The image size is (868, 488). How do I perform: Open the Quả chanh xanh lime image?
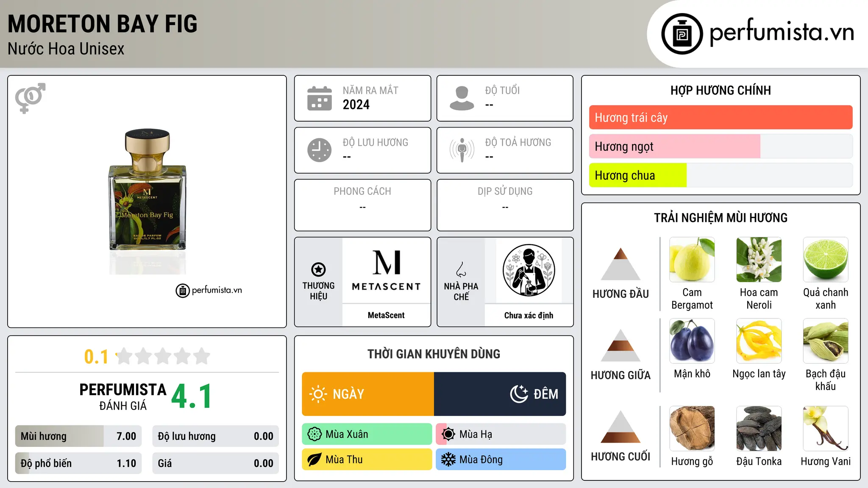pos(826,260)
